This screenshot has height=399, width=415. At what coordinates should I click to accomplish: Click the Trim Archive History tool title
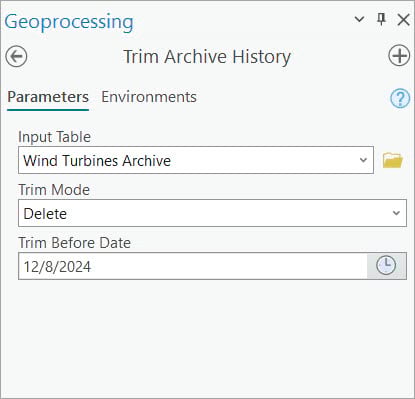[207, 57]
